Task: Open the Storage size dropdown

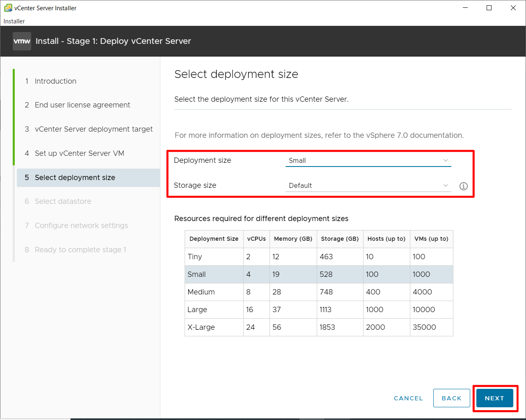Action: pyautogui.click(x=368, y=185)
